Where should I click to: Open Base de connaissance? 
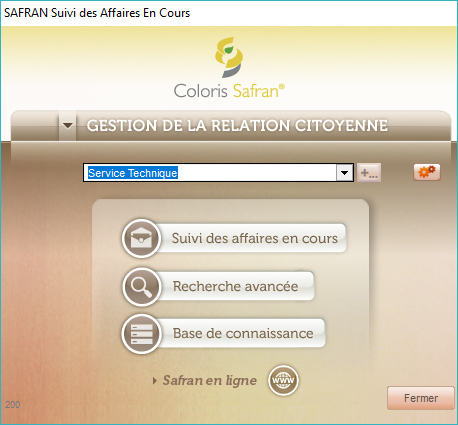(x=243, y=333)
